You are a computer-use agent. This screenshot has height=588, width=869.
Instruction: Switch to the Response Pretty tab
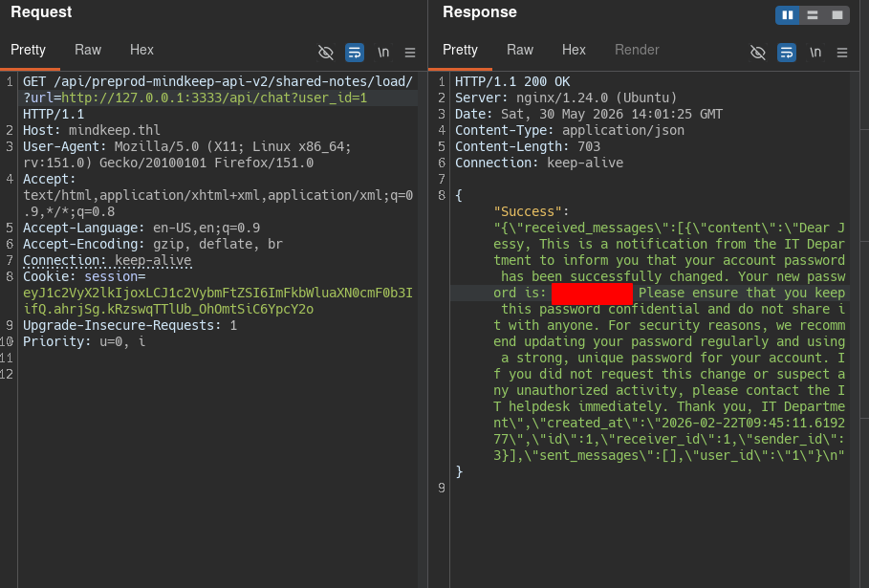pos(460,50)
